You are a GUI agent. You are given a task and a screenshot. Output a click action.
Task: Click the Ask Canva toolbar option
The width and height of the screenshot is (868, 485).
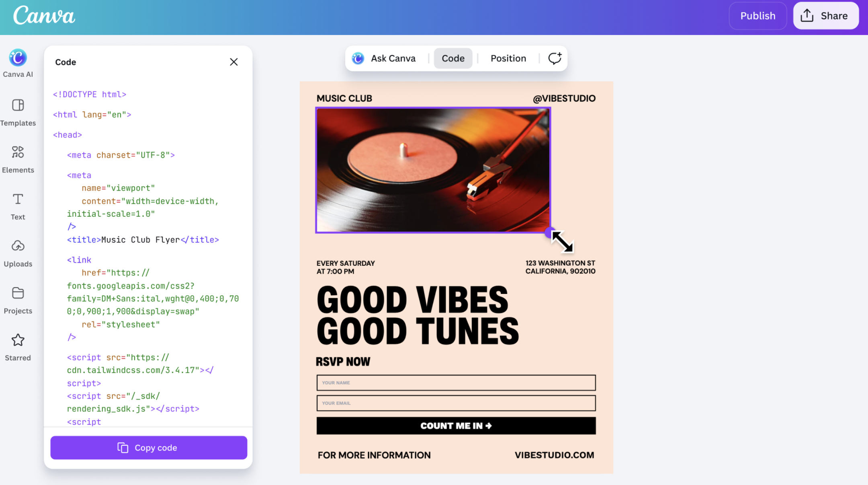384,59
